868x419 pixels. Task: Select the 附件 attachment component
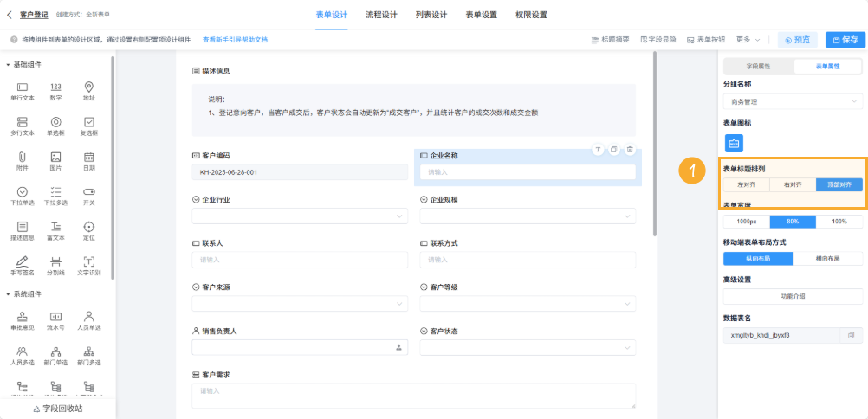23,162
